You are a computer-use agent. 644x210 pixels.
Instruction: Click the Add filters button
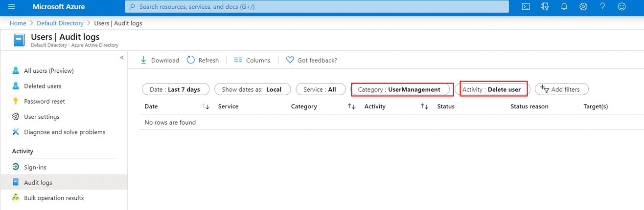tap(561, 89)
